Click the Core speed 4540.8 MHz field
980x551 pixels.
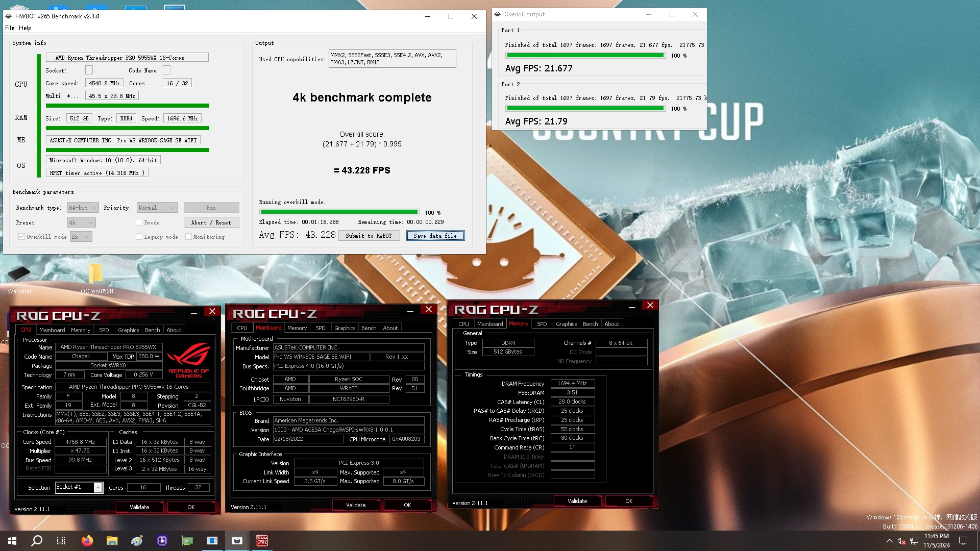104,83
